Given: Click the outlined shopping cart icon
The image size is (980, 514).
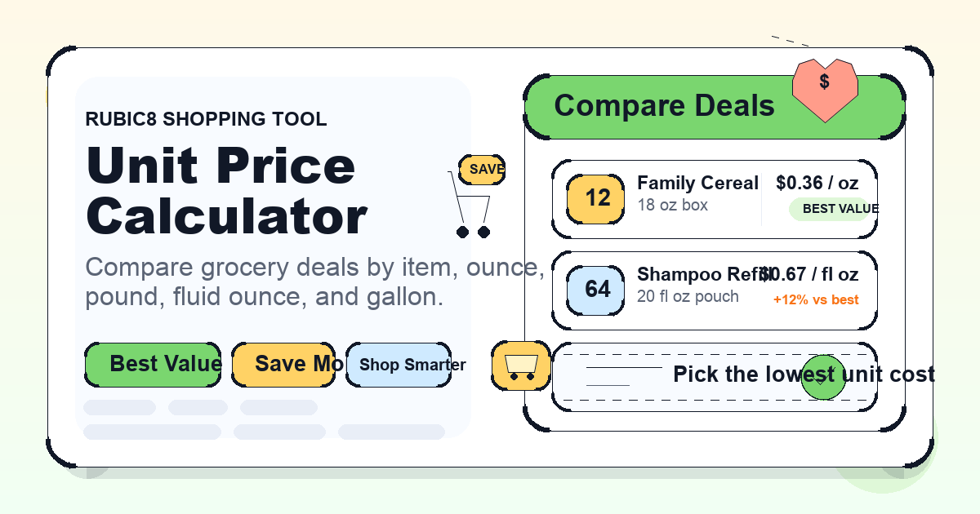Looking at the screenshot, I should [x=472, y=206].
